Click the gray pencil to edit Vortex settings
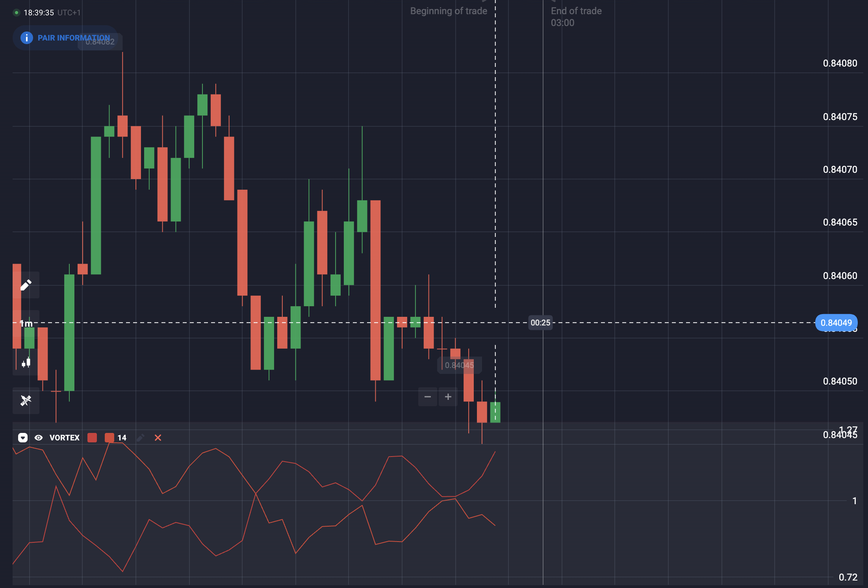This screenshot has width=868, height=588. pyautogui.click(x=141, y=438)
